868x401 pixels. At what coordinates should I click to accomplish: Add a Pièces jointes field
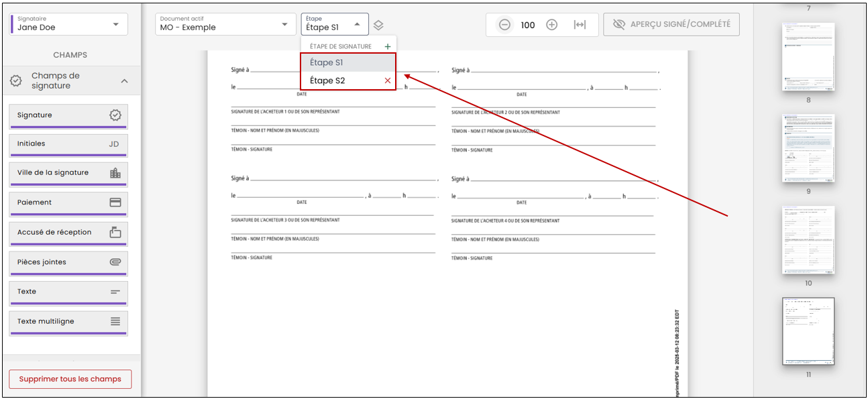(68, 263)
